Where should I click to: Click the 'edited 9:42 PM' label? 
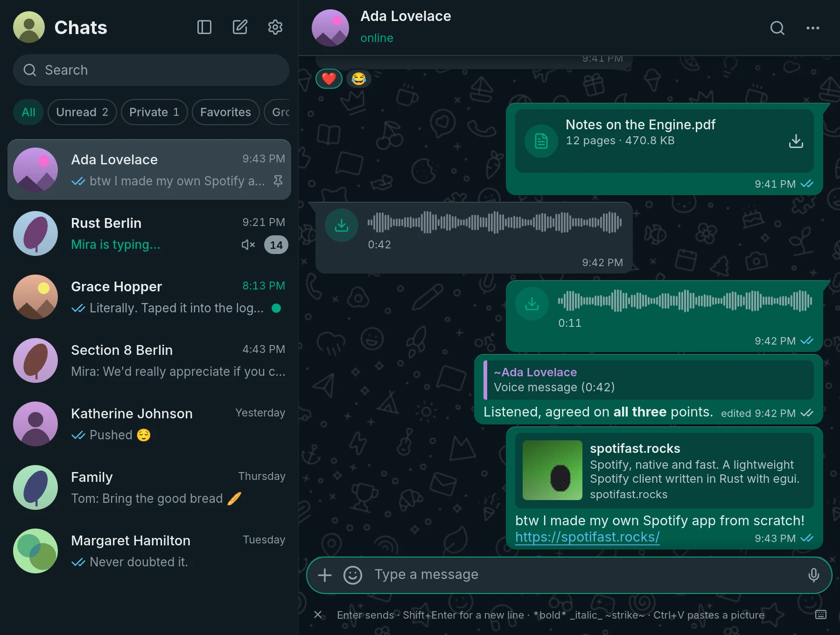pos(758,413)
